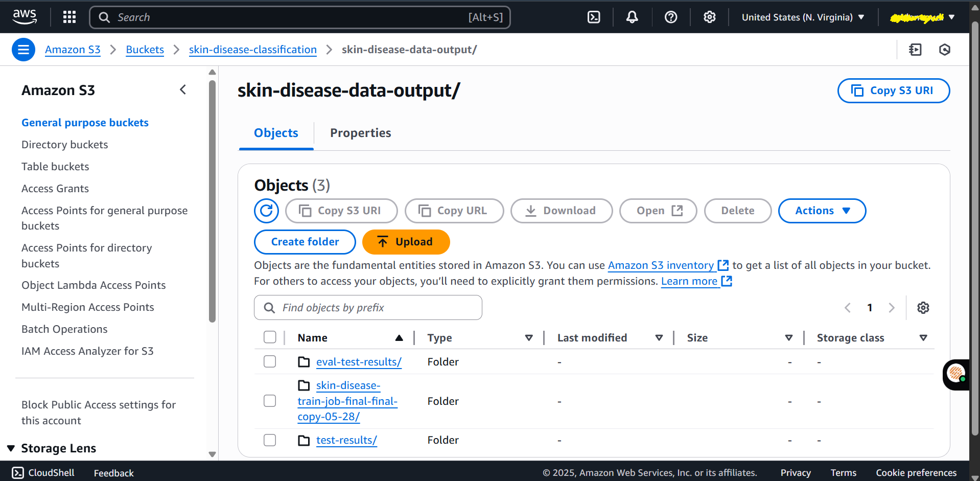The height and width of the screenshot is (481, 980).
Task: Go to next page of objects
Action: pyautogui.click(x=892, y=308)
